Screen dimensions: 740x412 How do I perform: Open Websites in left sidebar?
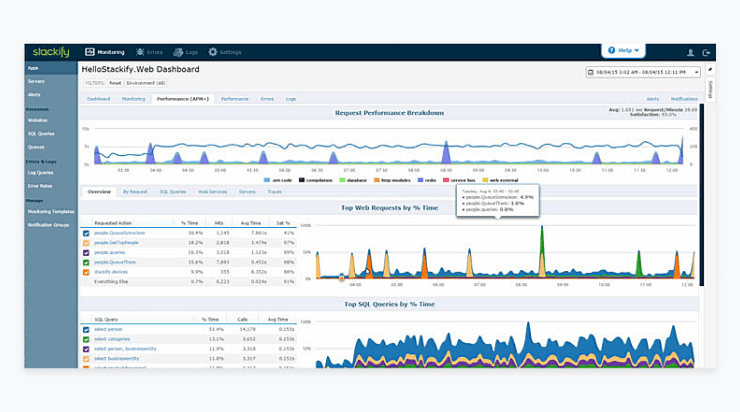click(37, 120)
